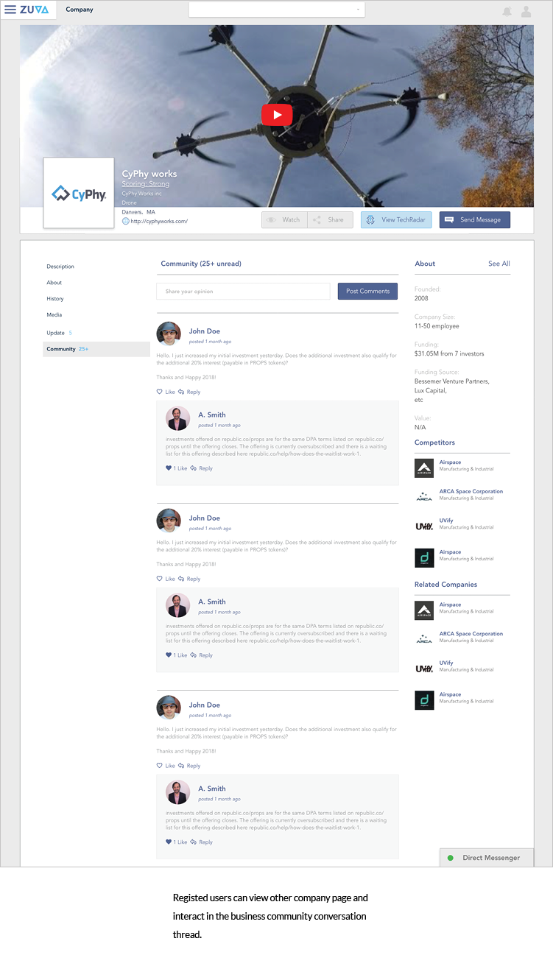Open ARCA logo under Related Companies
Image resolution: width=553 pixels, height=980 pixels.
click(x=424, y=639)
